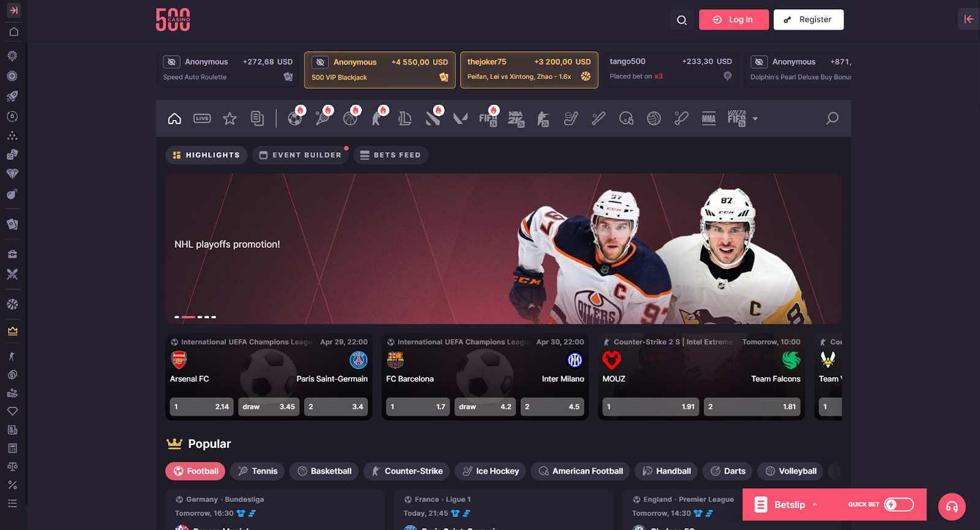Bet on Arsenal FC win at 2.14

tap(202, 406)
